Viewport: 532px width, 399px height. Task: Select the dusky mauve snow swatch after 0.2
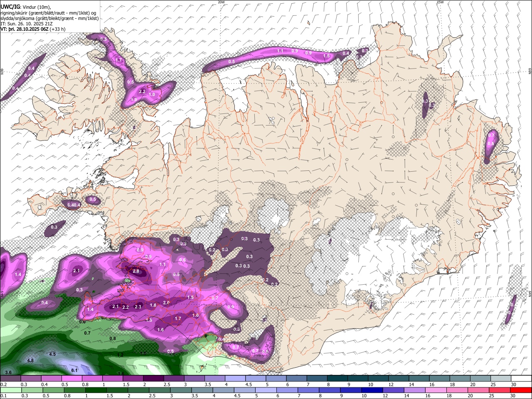tap(10, 379)
